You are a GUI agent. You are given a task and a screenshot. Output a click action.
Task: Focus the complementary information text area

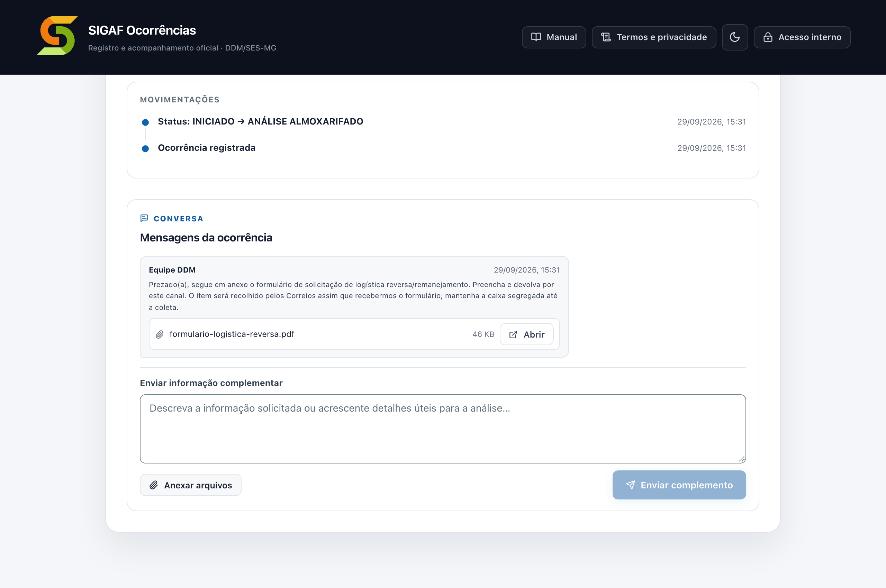(442, 428)
